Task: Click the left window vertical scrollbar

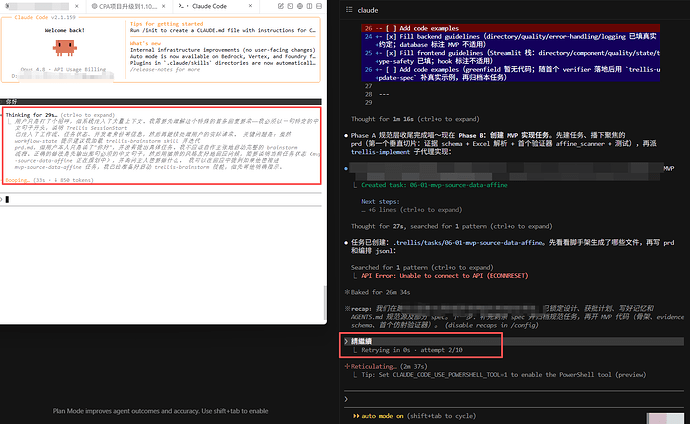Action: [324, 303]
